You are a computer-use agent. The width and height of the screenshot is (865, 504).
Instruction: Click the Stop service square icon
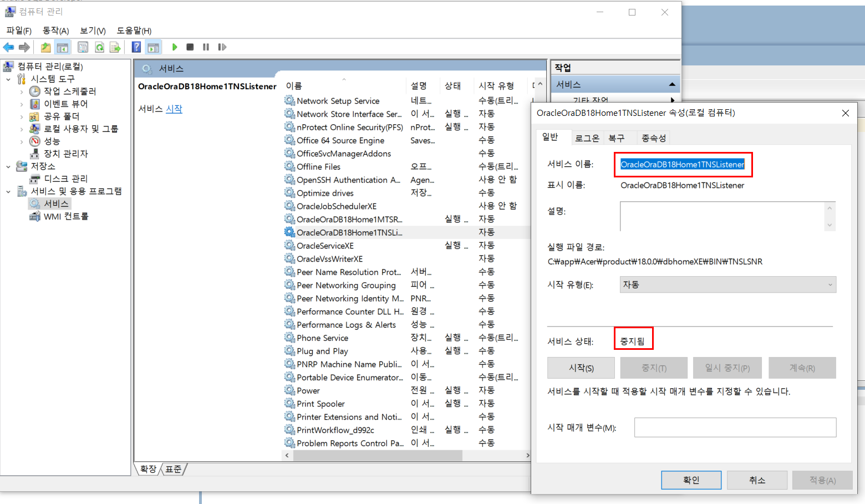tap(190, 47)
